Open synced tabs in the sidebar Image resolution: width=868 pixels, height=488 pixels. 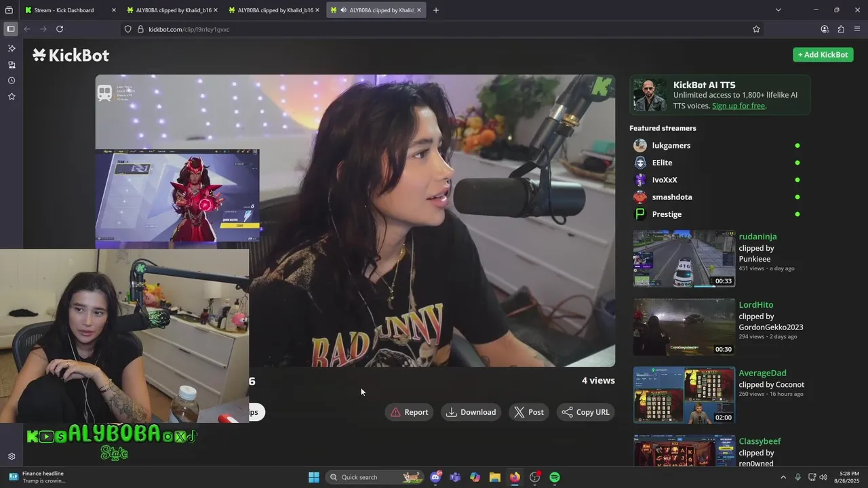(x=12, y=64)
